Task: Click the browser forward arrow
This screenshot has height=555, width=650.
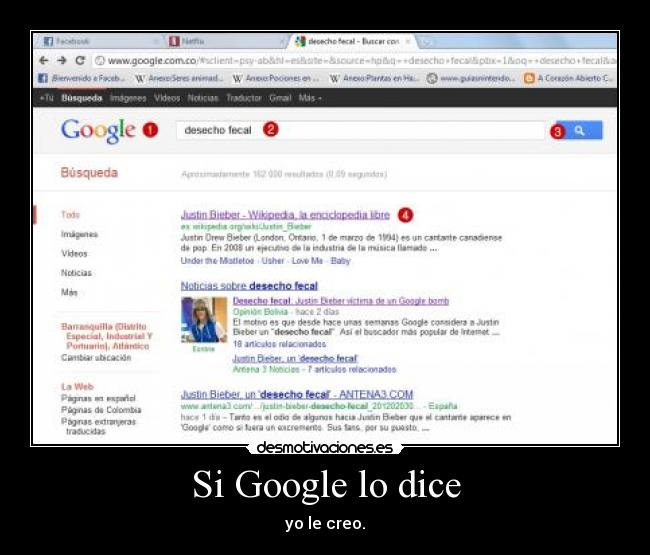Action: 62,61
